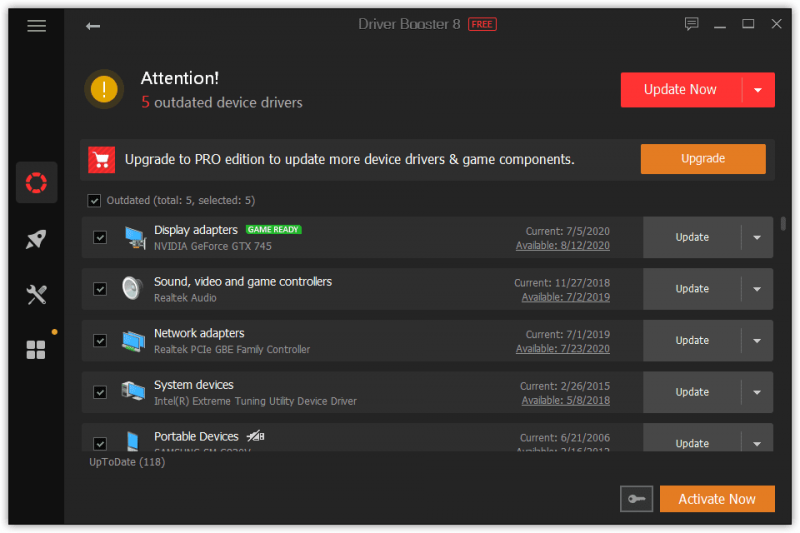Click the GAME READY badge
Image resolution: width=800 pixels, height=533 pixels.
click(x=273, y=230)
